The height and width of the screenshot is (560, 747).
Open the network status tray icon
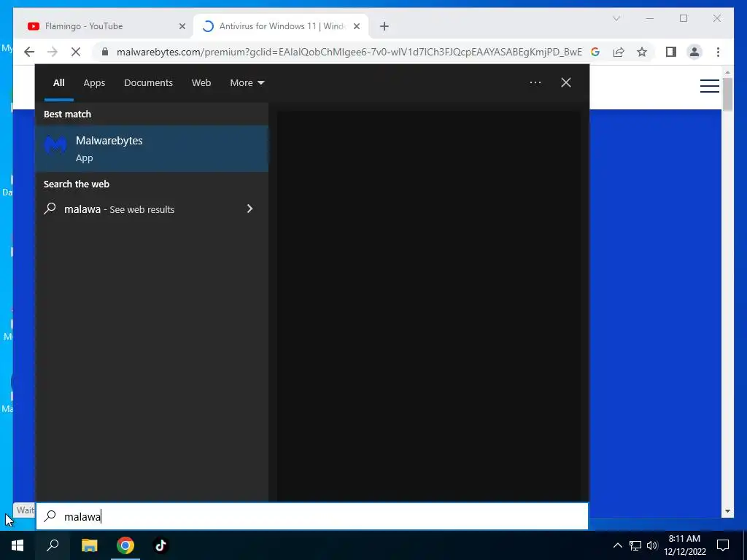pos(635,545)
